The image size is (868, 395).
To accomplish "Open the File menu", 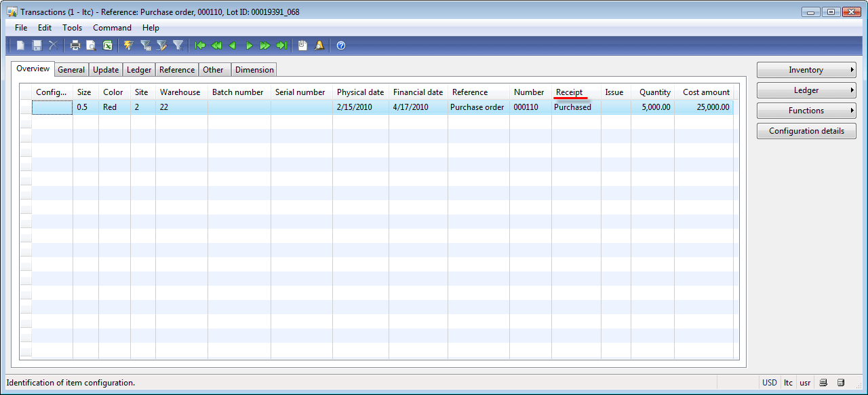I will tap(21, 28).
